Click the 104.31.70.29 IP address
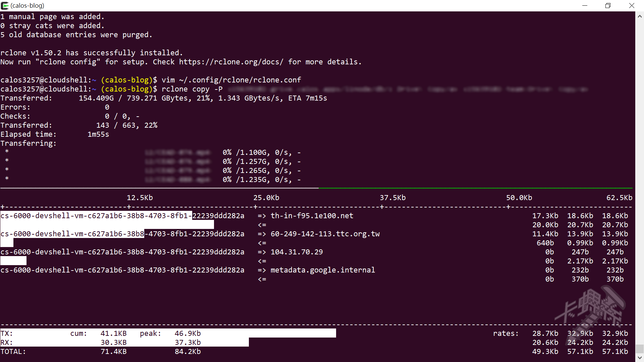644x362 pixels. [x=297, y=252]
